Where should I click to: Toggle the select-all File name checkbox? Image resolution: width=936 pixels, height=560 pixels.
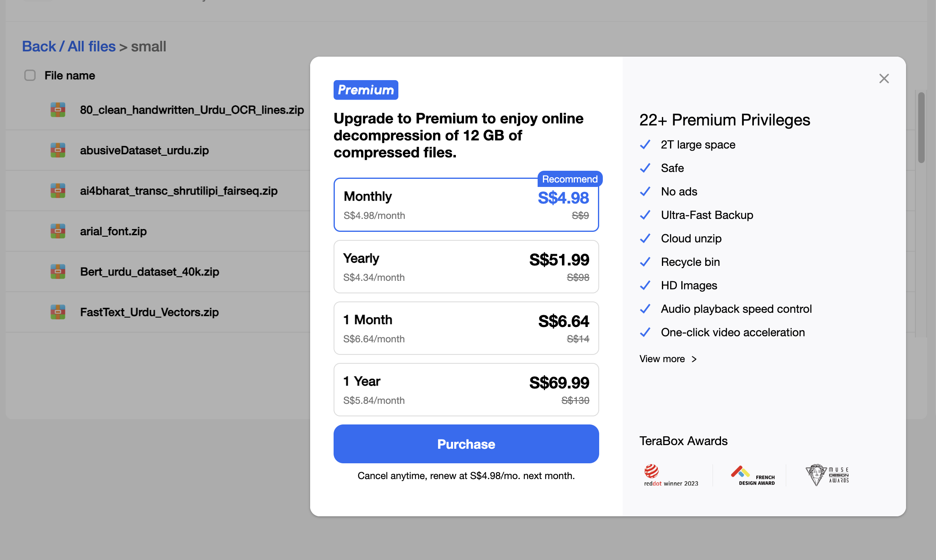(30, 76)
